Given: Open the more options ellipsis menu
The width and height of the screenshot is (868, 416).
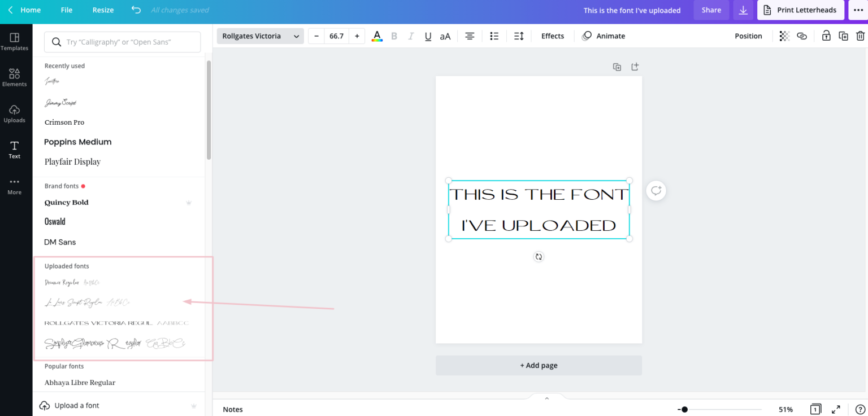Looking at the screenshot, I should pos(858,10).
